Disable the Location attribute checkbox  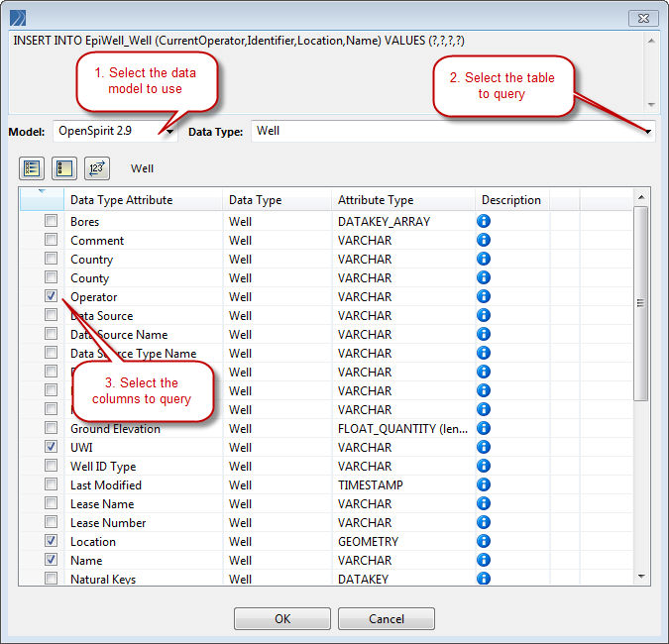[x=51, y=542]
